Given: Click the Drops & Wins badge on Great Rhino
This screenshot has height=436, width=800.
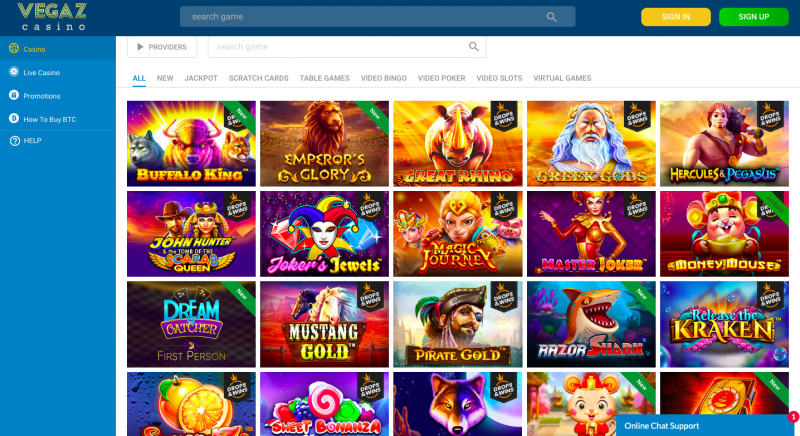Looking at the screenshot, I should (504, 116).
